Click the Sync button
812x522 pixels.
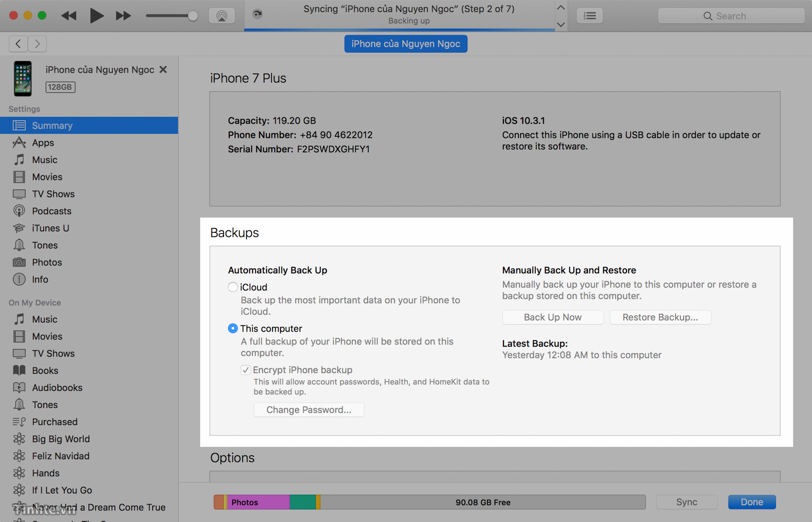pos(687,502)
